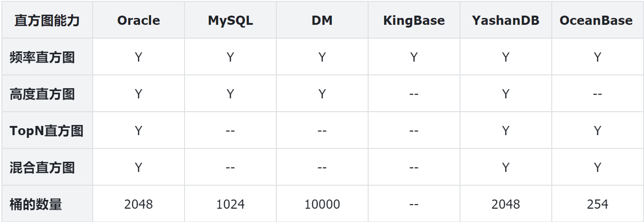Select the TopN直方图 row label
This screenshot has width=644, height=222.
46,131
